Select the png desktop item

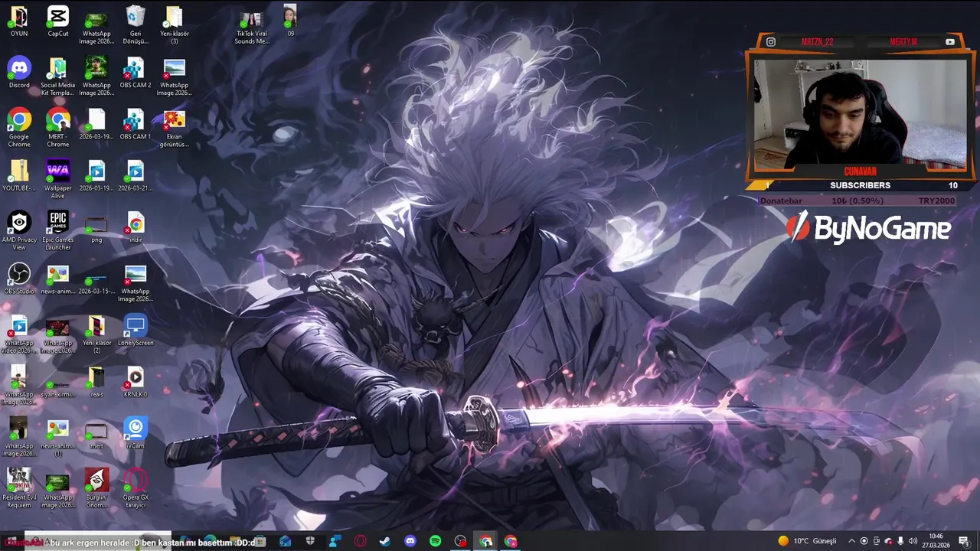point(96,228)
